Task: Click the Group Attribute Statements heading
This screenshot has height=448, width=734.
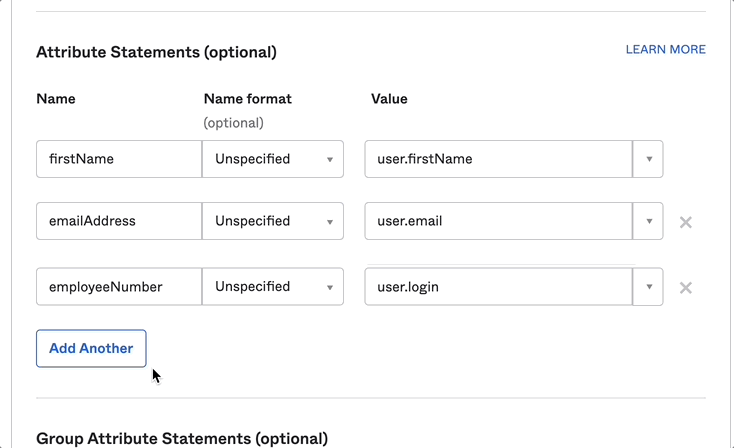Action: (x=182, y=438)
